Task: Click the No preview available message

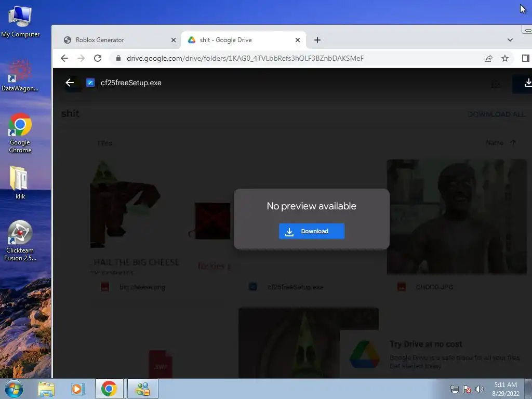Action: (x=312, y=206)
